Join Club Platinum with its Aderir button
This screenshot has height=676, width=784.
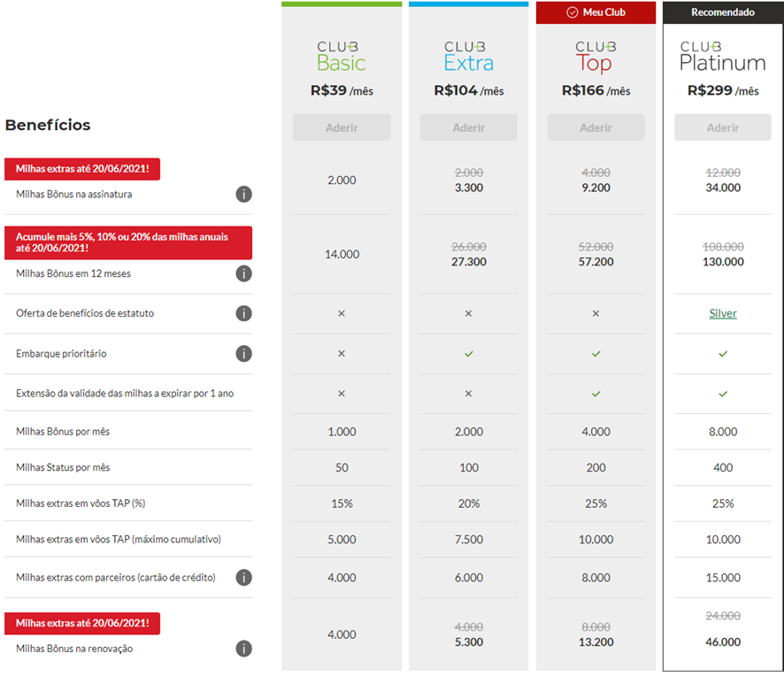[723, 127]
